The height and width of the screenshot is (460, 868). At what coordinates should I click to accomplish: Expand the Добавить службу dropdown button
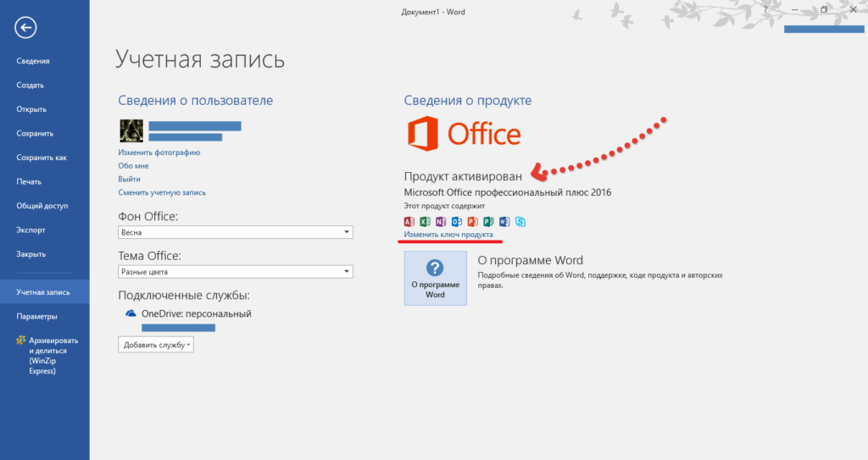156,345
